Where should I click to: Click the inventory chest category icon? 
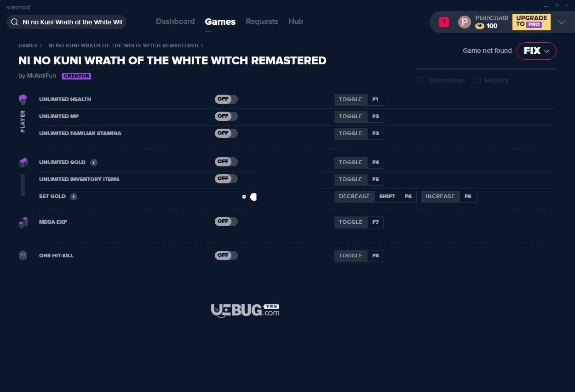23,162
